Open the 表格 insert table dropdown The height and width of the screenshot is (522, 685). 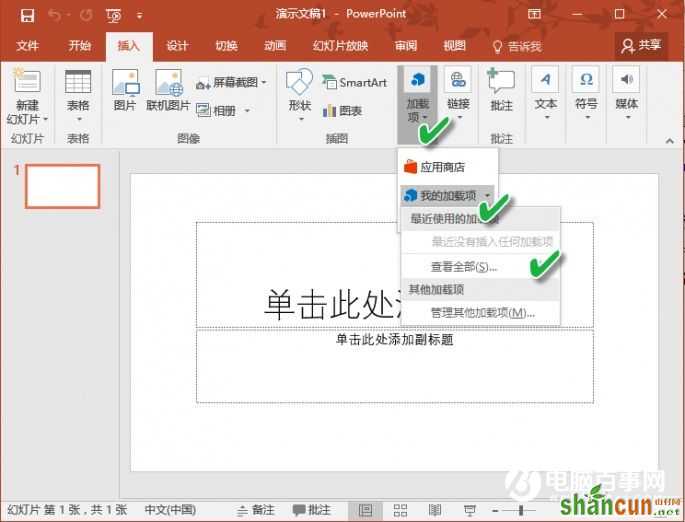(78, 95)
